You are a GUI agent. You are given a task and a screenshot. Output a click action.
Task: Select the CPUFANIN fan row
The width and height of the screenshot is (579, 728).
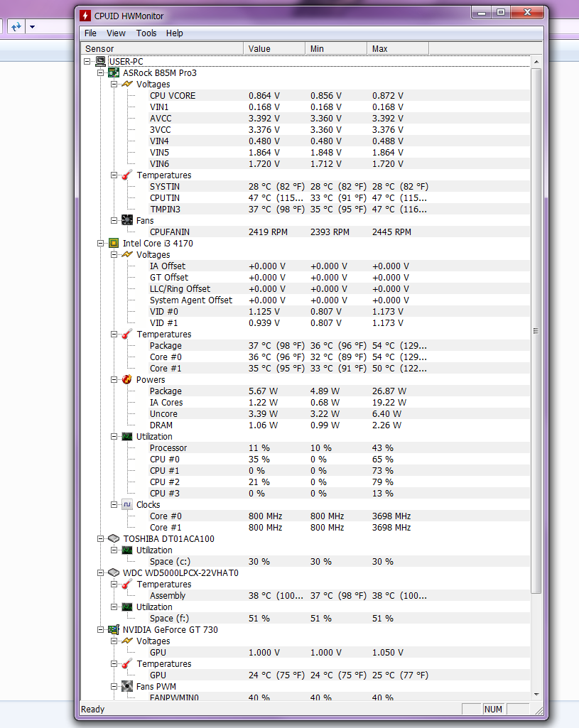[x=339, y=232]
